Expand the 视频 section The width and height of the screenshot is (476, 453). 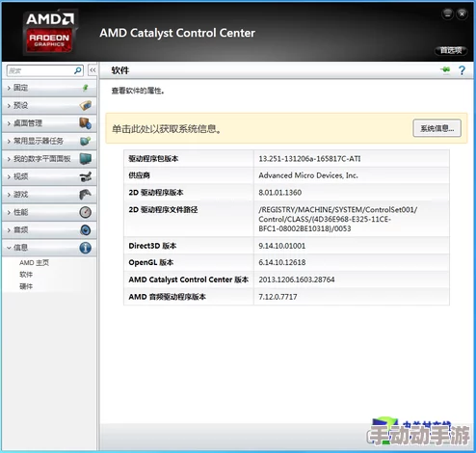pyautogui.click(x=49, y=176)
